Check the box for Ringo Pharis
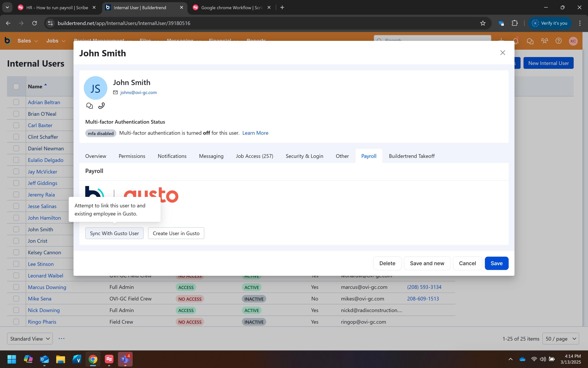 tap(16, 322)
